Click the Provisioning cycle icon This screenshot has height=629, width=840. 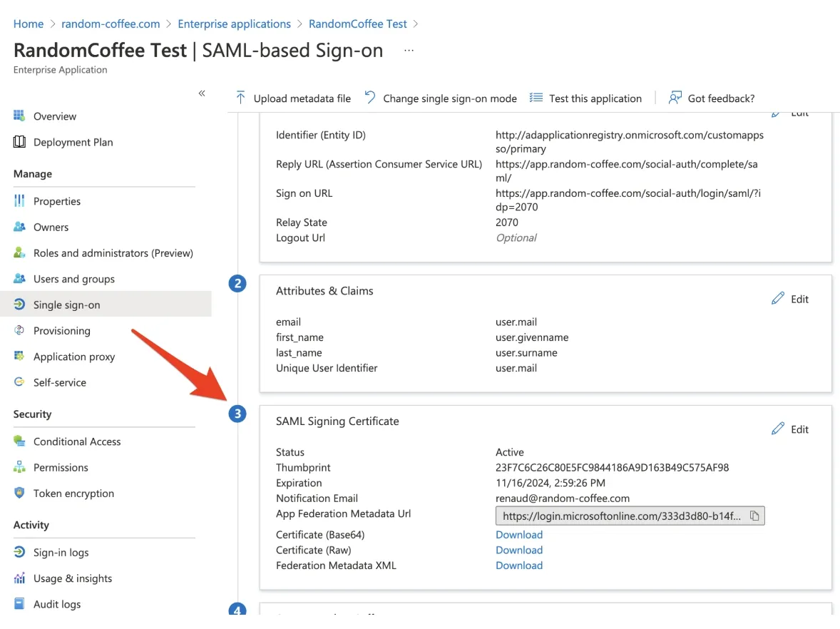(x=19, y=331)
